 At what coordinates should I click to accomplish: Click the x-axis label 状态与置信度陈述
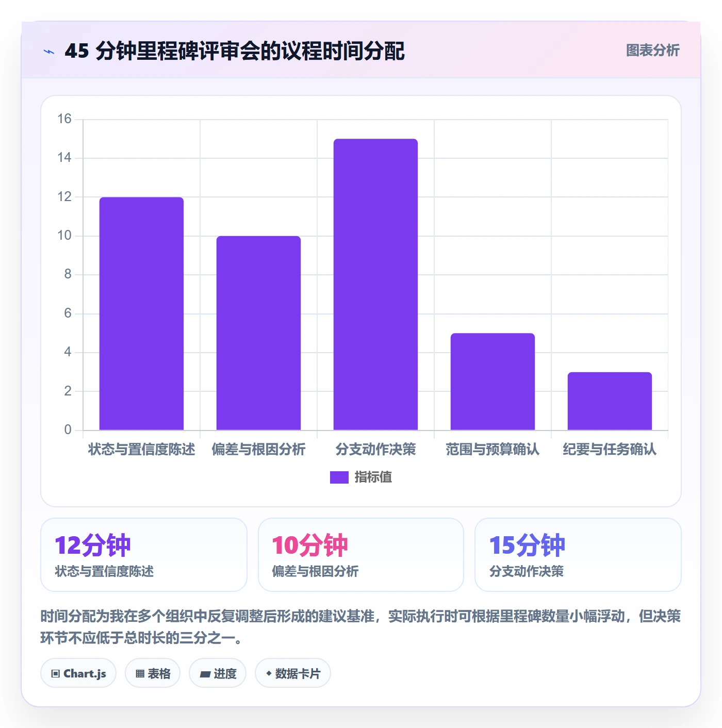pyautogui.click(x=141, y=450)
